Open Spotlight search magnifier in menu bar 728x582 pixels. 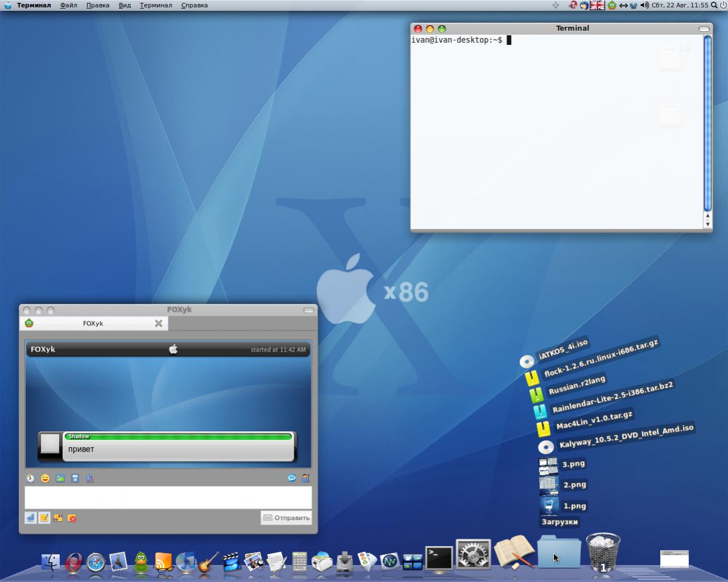[x=715, y=5]
